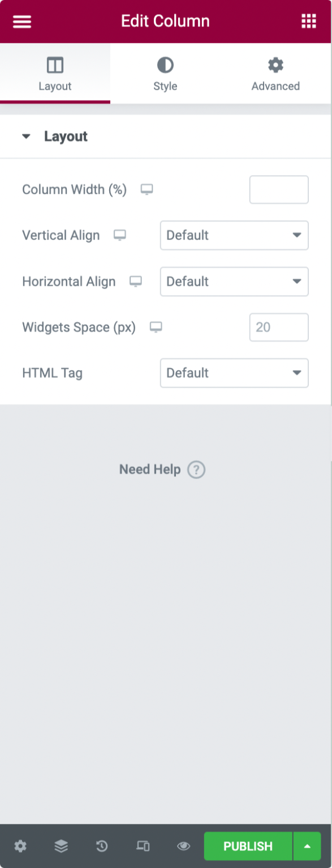
Task: Open the Navigator panel icon
Action: click(61, 846)
